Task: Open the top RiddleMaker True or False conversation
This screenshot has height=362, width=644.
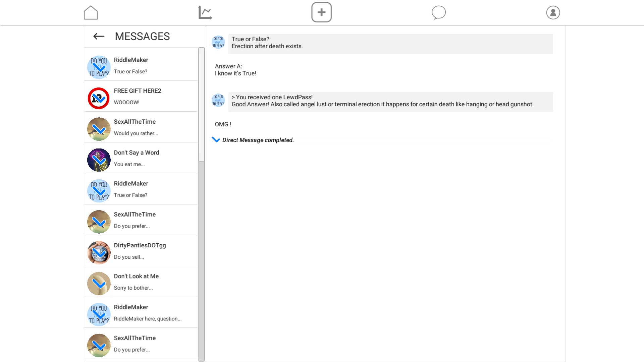Action: pos(141,65)
